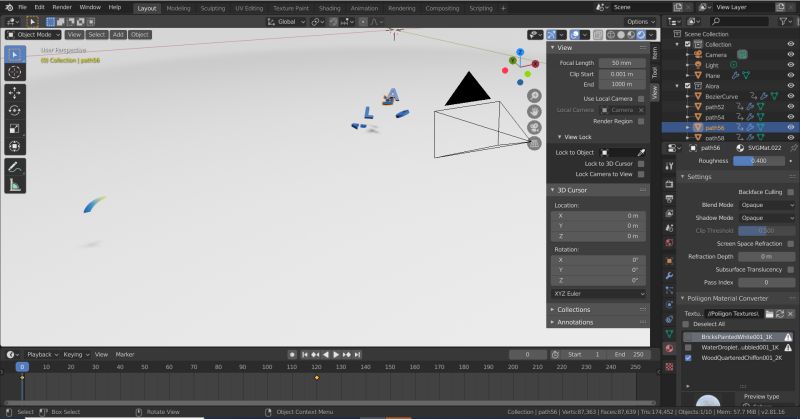Open the timeline Marker menu
The height and width of the screenshot is (419, 800).
tap(124, 355)
